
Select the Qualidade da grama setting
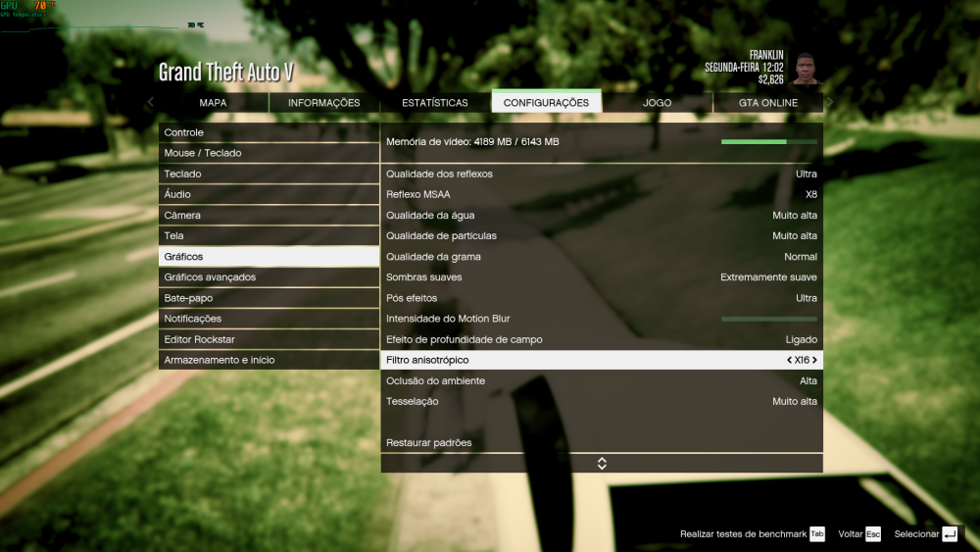pos(602,256)
